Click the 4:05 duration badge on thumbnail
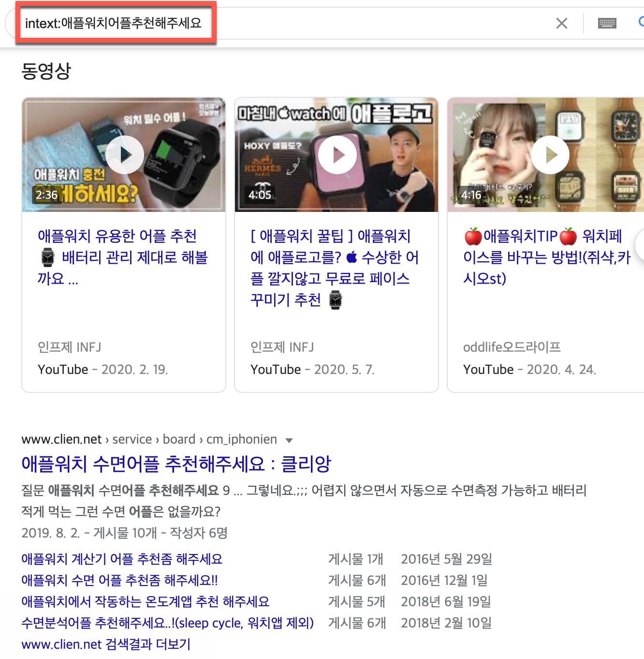Image resolution: width=644 pixels, height=659 pixels. [x=260, y=195]
